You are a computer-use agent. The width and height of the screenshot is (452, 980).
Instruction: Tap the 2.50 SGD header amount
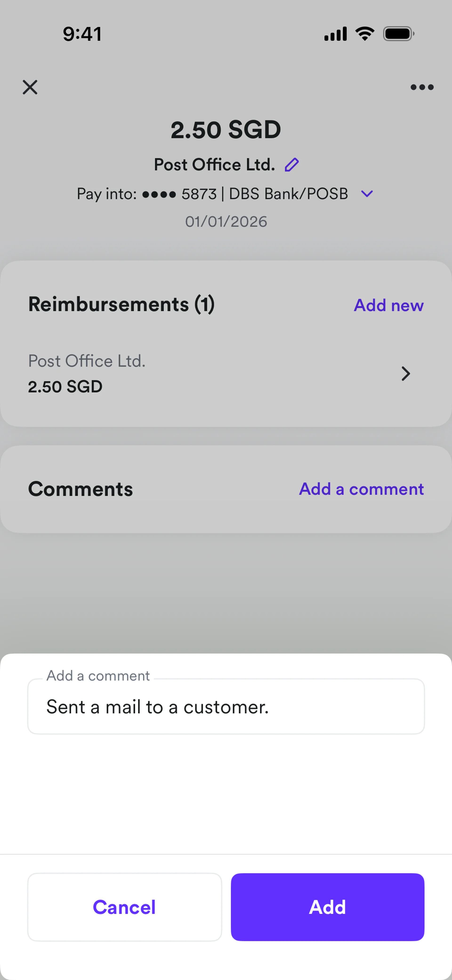point(226,130)
